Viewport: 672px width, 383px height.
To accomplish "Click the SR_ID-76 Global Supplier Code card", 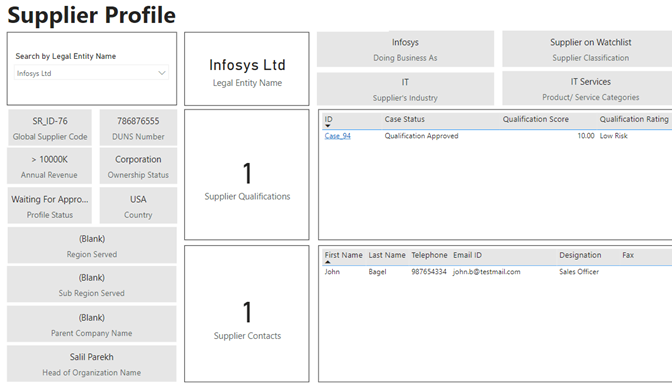I will point(50,128).
